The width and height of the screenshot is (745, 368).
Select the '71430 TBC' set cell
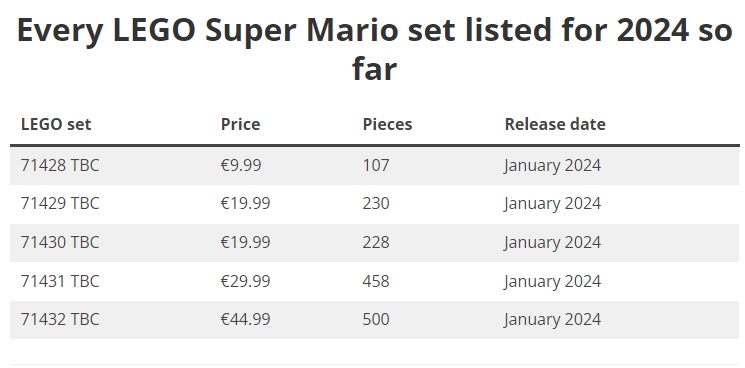(x=60, y=242)
